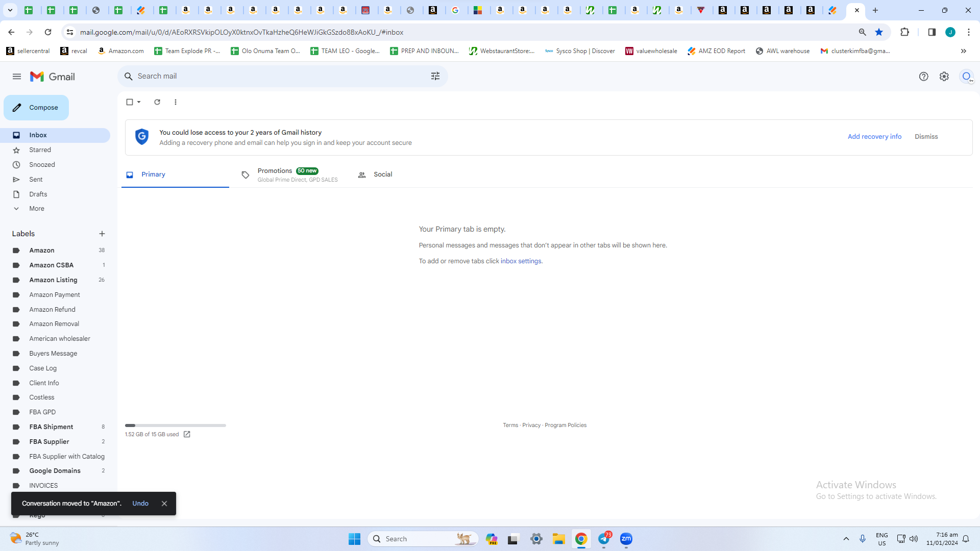Open Gmail Support help icon
Image resolution: width=980 pixels, height=551 pixels.
tap(923, 77)
